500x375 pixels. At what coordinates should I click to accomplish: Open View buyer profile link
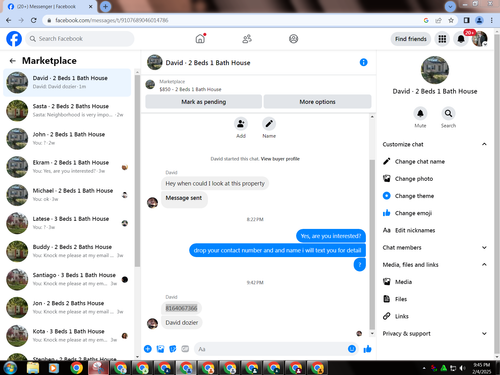[x=280, y=159]
